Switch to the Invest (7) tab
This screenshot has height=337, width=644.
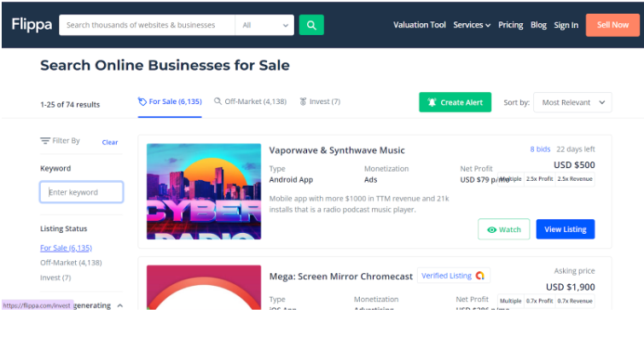tap(320, 102)
